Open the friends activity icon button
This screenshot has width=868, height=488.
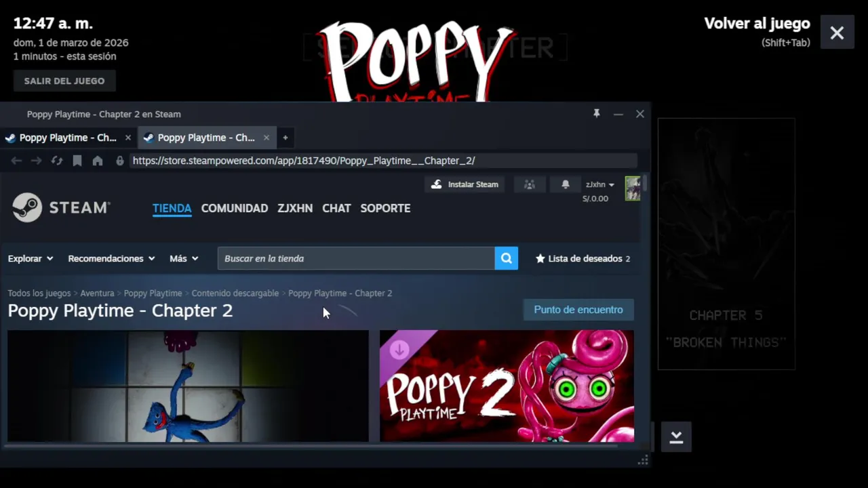coord(530,184)
